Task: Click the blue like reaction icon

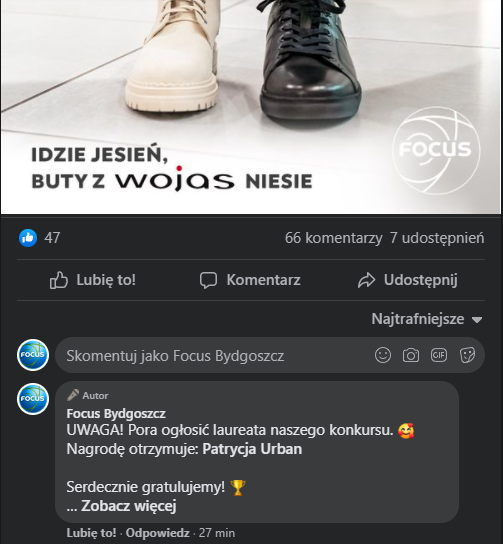Action: [x=28, y=238]
